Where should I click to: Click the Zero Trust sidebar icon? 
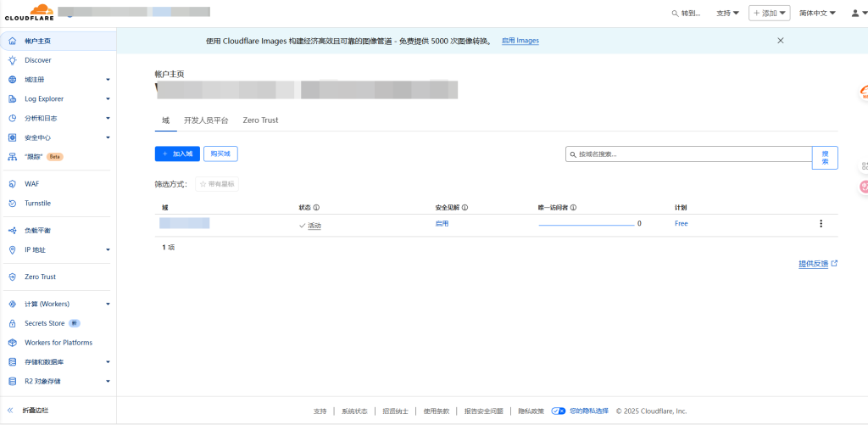[x=13, y=277]
